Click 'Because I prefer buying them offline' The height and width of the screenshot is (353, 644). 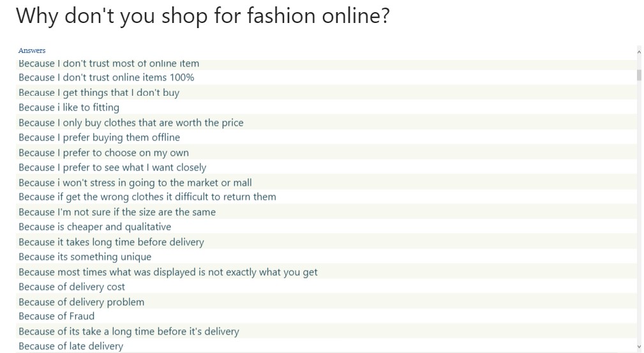click(x=99, y=137)
